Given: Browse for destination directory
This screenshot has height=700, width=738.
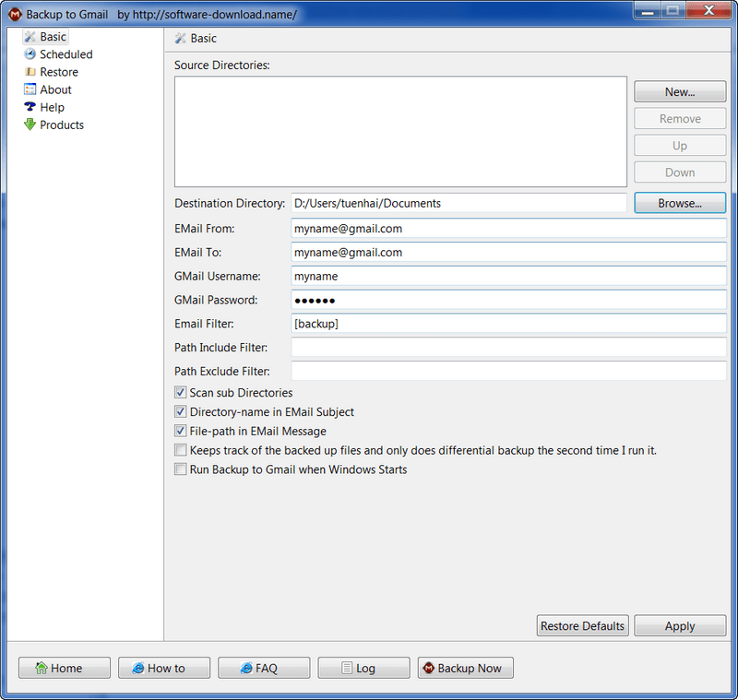Looking at the screenshot, I should 680,203.
